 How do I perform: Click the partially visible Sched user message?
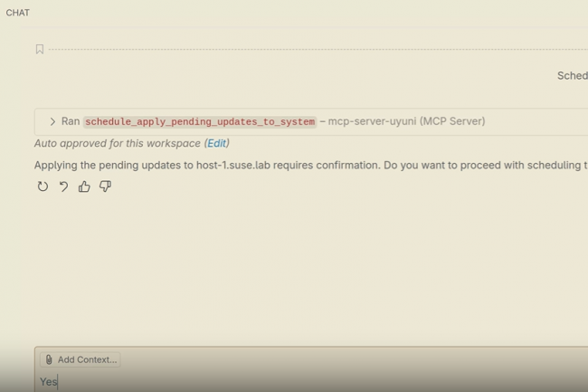[572, 76]
